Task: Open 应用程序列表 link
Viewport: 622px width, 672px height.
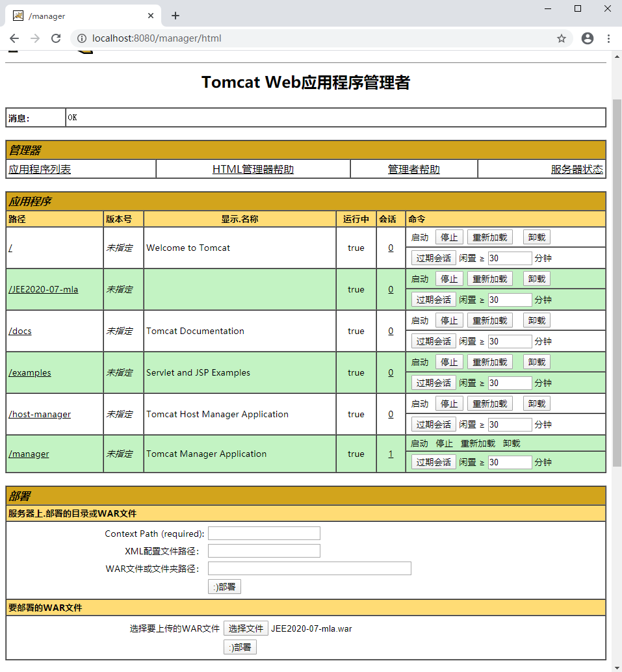Action: [x=40, y=169]
